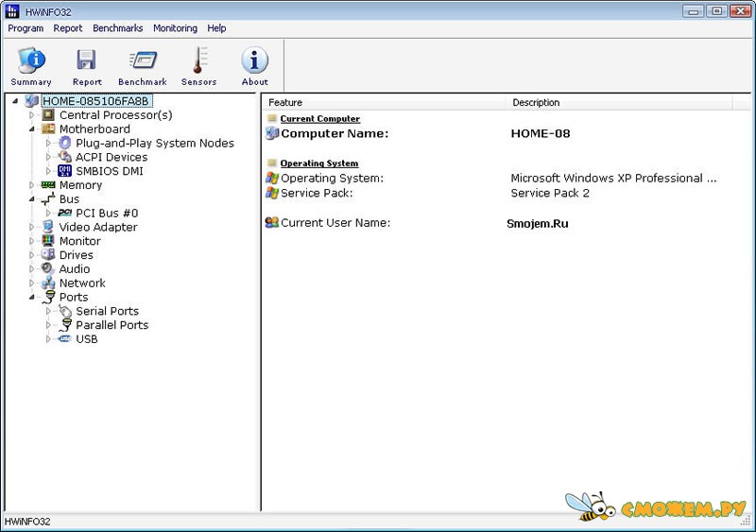Expand the Memory node arrow
Image resolution: width=756 pixels, height=532 pixels.
(32, 185)
